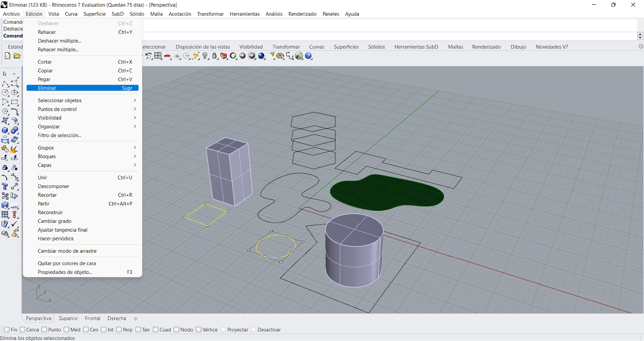644x341 pixels.
Task: Check the Vértice snap option
Action: (198, 330)
